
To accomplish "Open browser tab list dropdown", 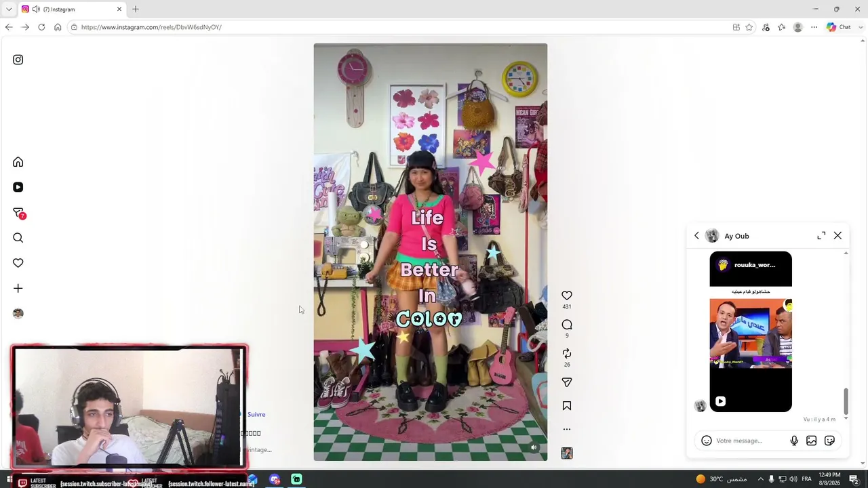I will tap(9, 9).
